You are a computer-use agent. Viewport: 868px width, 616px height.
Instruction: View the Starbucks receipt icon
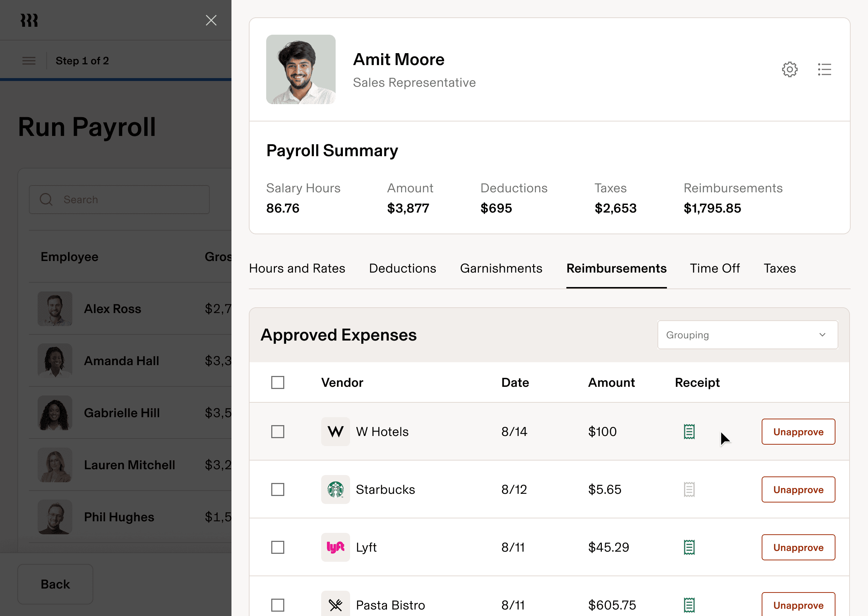[689, 489]
